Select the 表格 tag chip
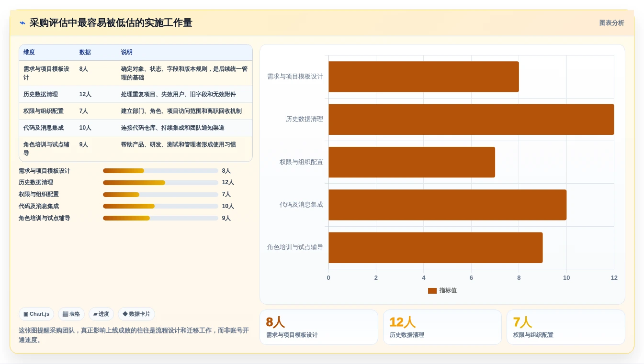Image resolution: width=644 pixels, height=364 pixels. (x=71, y=314)
